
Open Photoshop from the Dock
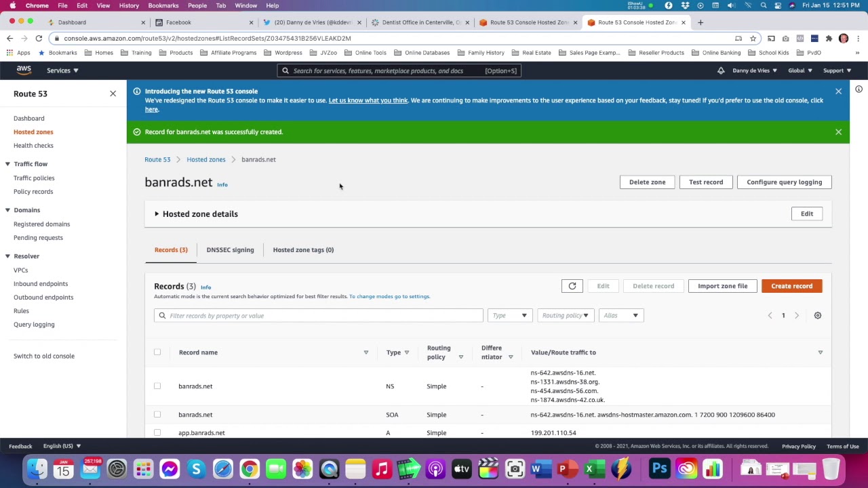coord(659,468)
